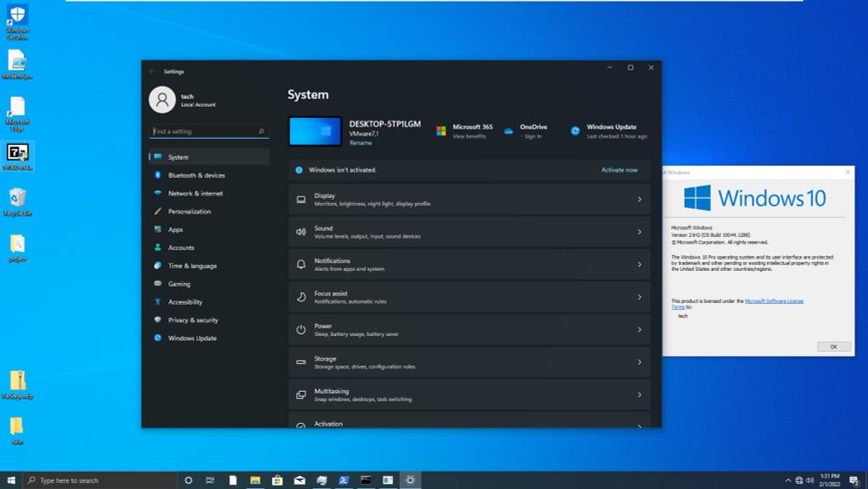Click the Privacy & security shield icon
This screenshot has width=868, height=489.
tap(158, 320)
